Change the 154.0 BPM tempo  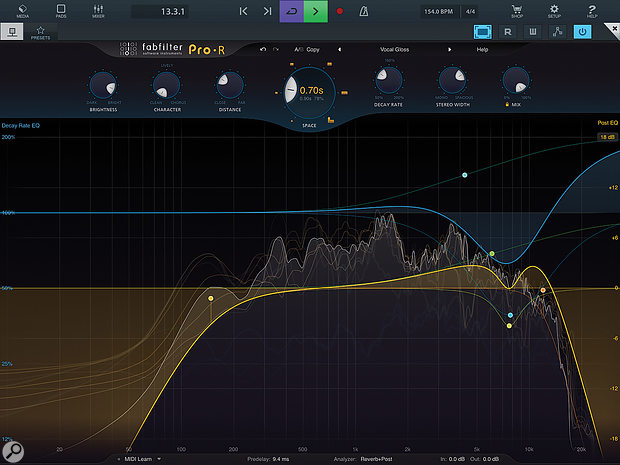439,11
